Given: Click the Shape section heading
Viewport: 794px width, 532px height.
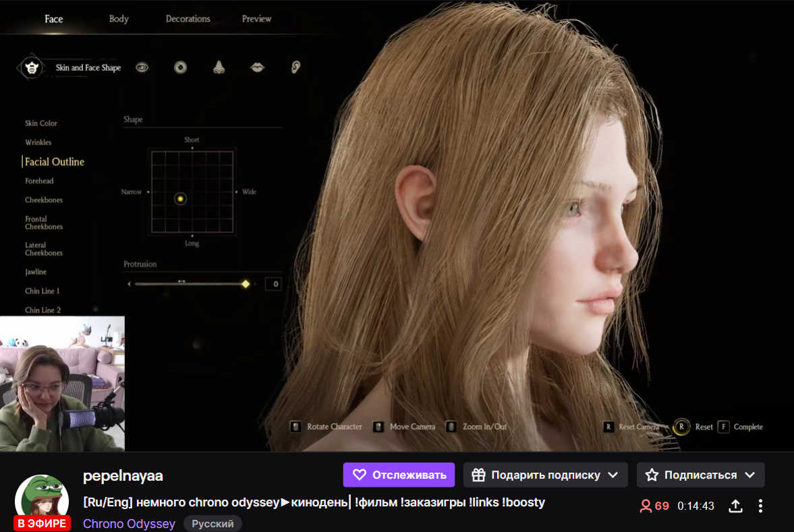Looking at the screenshot, I should tap(133, 119).
